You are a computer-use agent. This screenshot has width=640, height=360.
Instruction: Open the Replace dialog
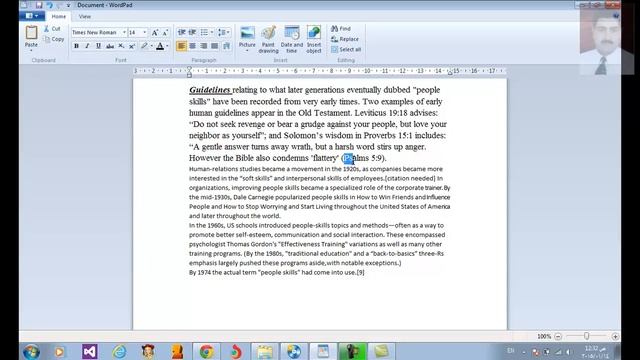point(345,39)
